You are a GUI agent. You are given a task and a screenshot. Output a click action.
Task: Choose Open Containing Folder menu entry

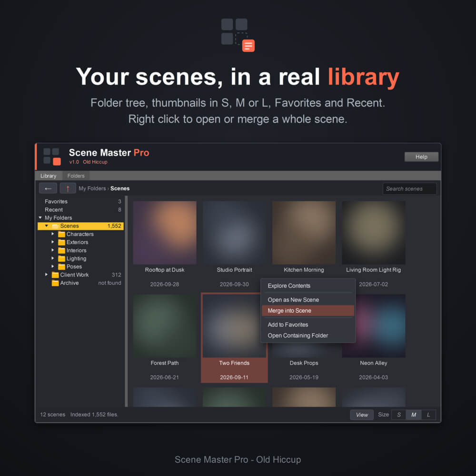(x=308, y=336)
